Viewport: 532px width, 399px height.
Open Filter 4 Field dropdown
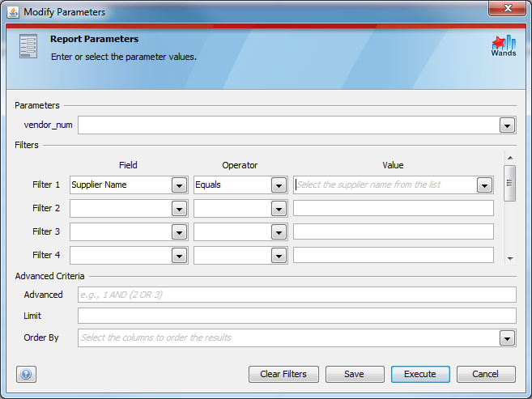(x=180, y=256)
